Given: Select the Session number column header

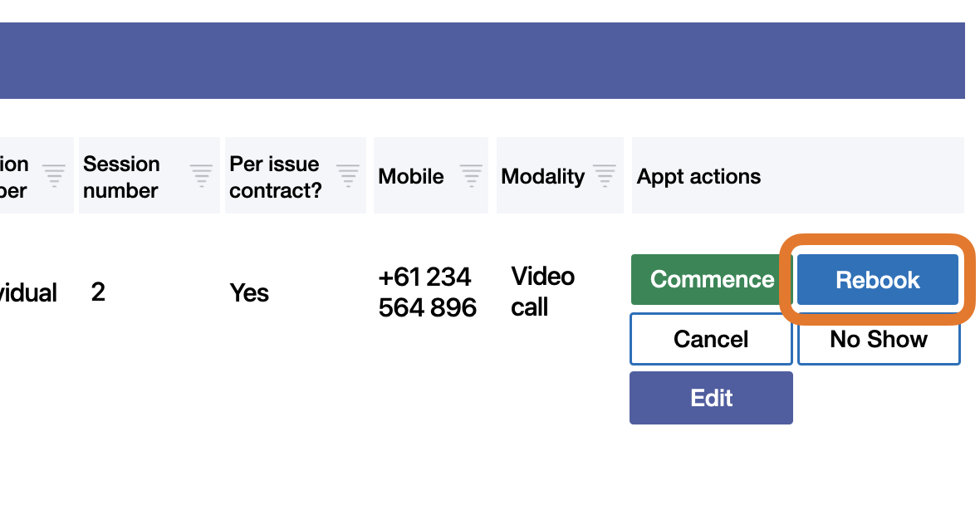Looking at the screenshot, I should point(121,177).
